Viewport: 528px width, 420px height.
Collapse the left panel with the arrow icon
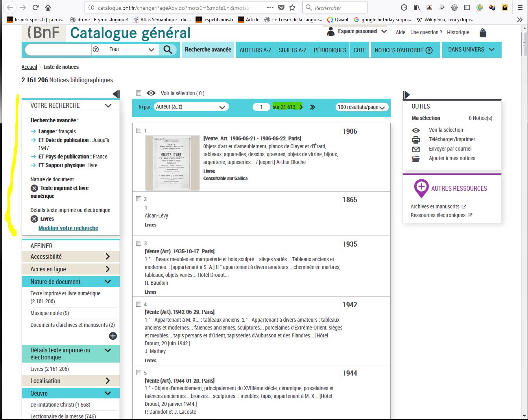click(116, 94)
